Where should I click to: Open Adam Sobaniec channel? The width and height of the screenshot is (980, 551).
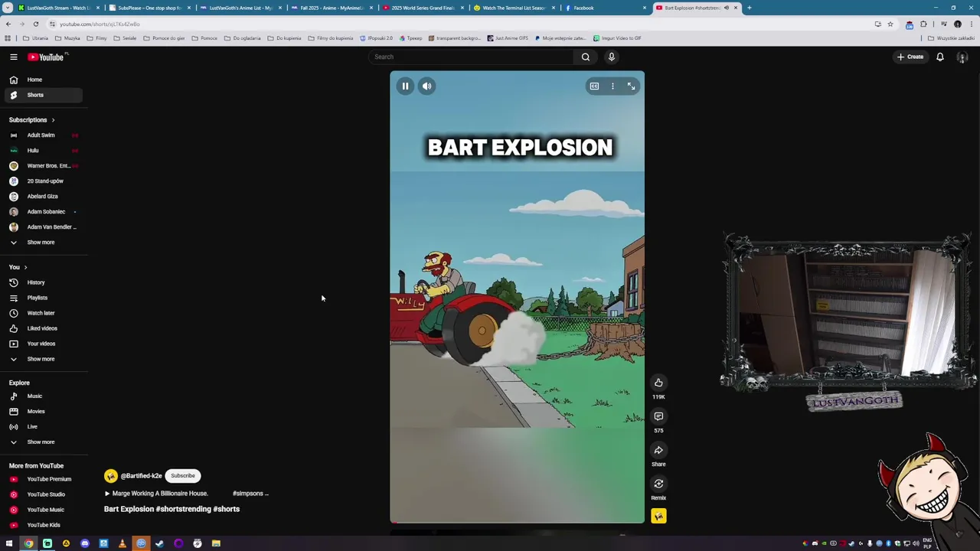pyautogui.click(x=42, y=212)
